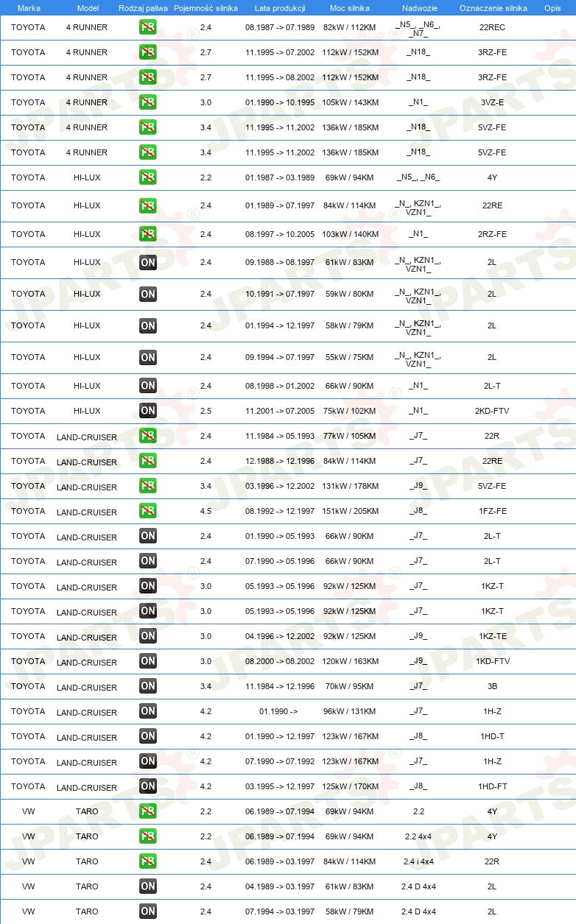Select the PB icon in the LAND-CRUISER 5VZ-FE row
The image size is (576, 924).
pyautogui.click(x=147, y=486)
